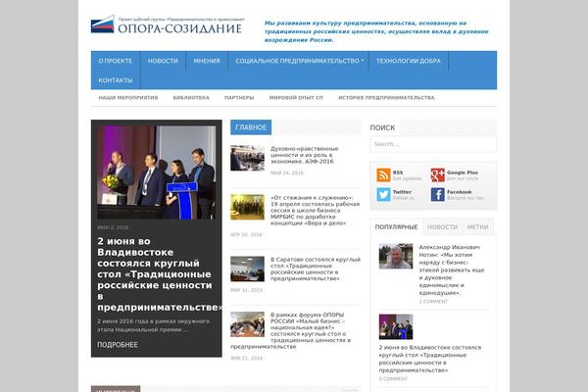Go to ПАРТНЕРЫ in the secondary nav
Screen dimensions: 588x392
239,98
